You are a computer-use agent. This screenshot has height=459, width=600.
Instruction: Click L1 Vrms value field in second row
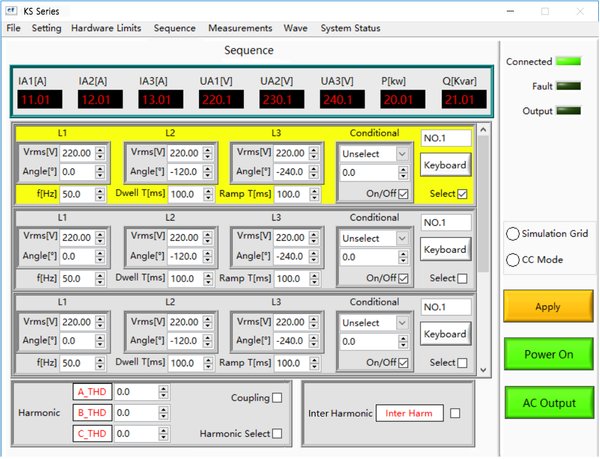coord(78,238)
